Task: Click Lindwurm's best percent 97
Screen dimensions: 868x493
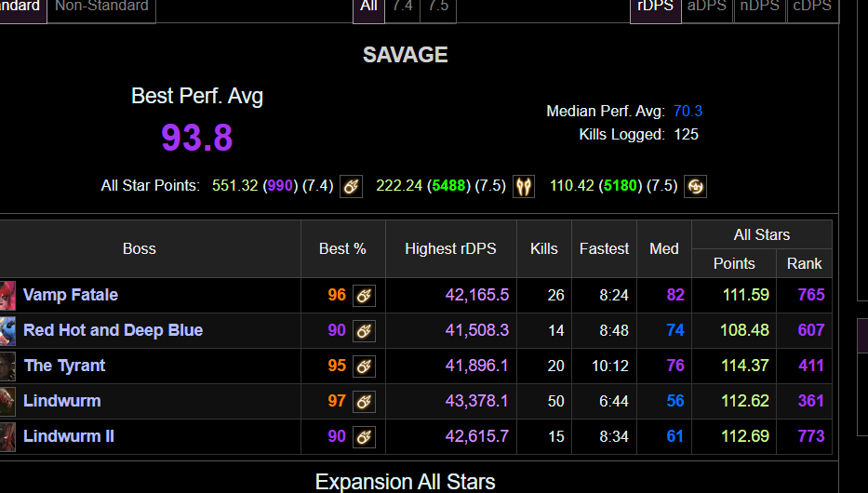Action: pyautogui.click(x=337, y=401)
